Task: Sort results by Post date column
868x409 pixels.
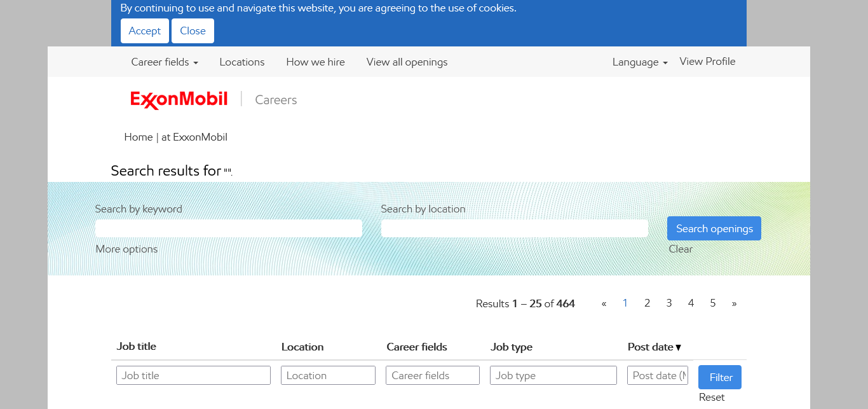Action: (x=654, y=347)
